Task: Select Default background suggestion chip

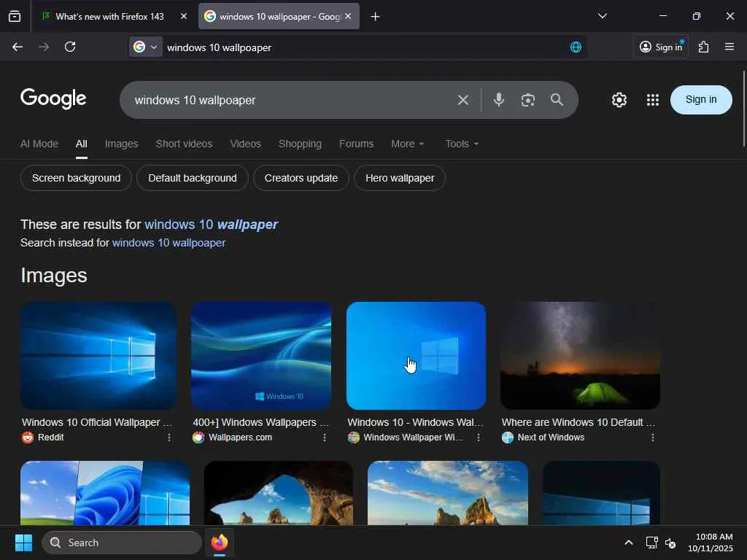Action: tap(193, 178)
